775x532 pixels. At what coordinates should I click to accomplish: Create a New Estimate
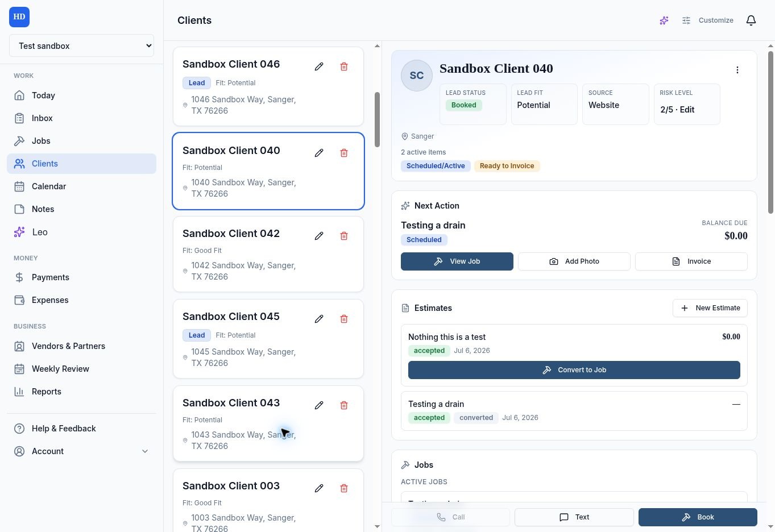click(x=710, y=308)
